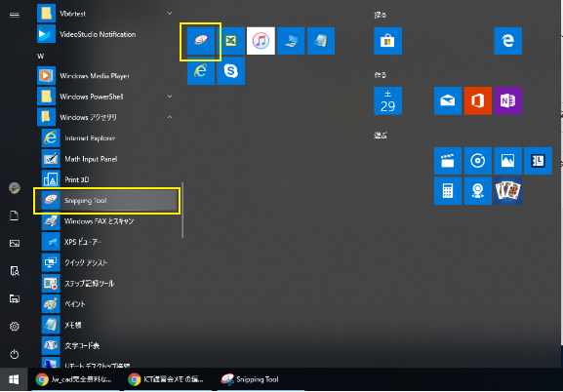
Task: Open the webcam-icon tile
Action: coord(478,190)
